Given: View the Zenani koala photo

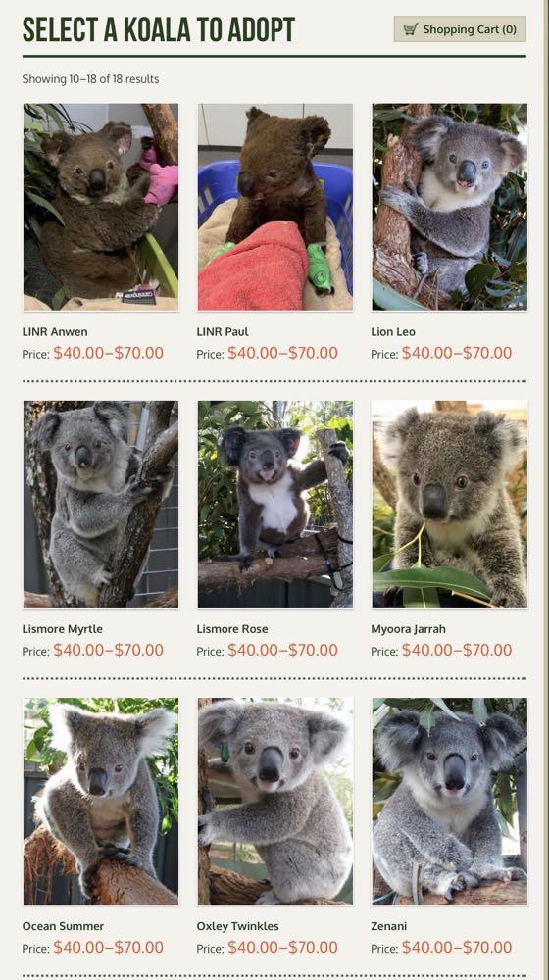Looking at the screenshot, I should (x=450, y=802).
